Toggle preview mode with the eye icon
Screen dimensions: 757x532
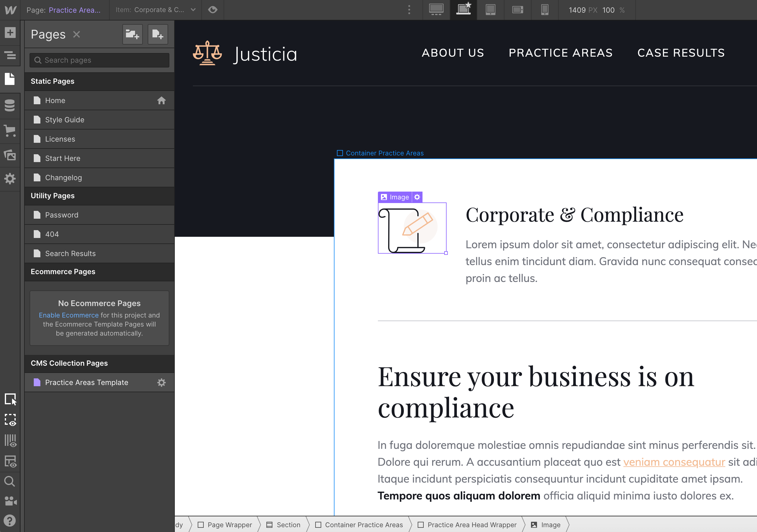pyautogui.click(x=212, y=10)
